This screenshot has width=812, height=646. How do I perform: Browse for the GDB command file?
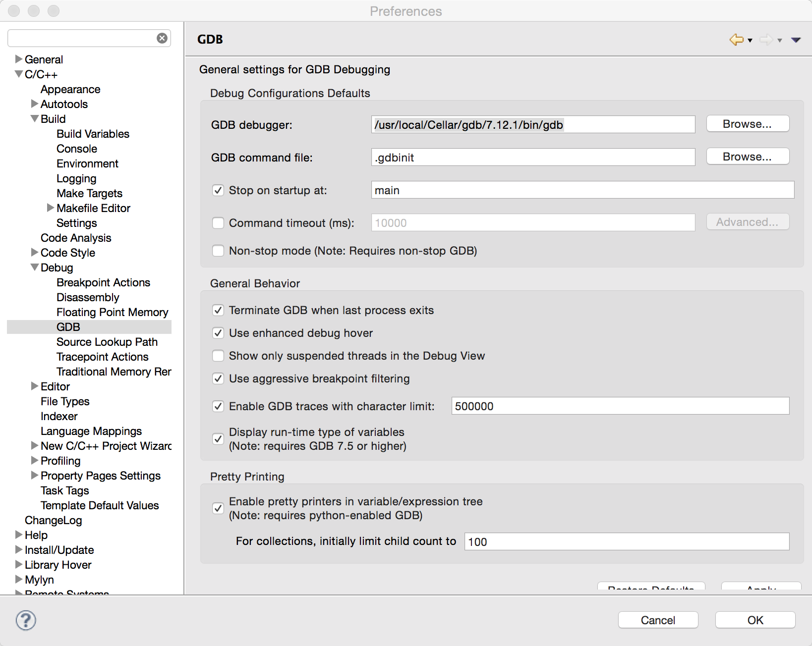coord(748,157)
